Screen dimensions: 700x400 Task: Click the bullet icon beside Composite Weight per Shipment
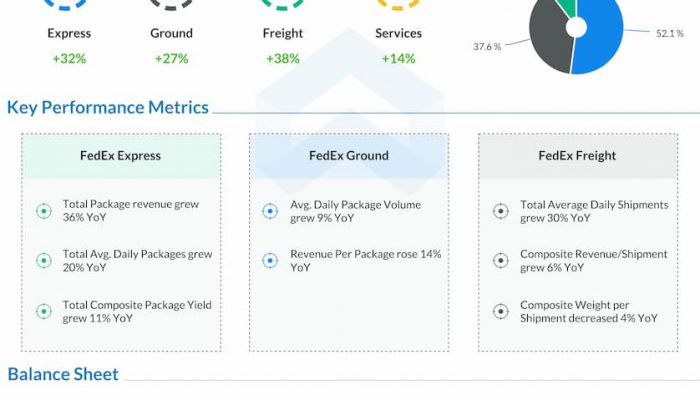pyautogui.click(x=501, y=311)
